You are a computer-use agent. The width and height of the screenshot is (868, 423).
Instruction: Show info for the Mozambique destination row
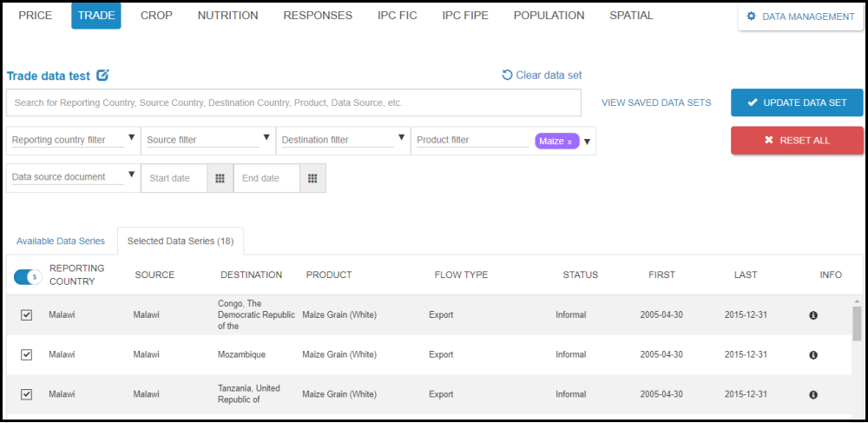[x=813, y=355]
